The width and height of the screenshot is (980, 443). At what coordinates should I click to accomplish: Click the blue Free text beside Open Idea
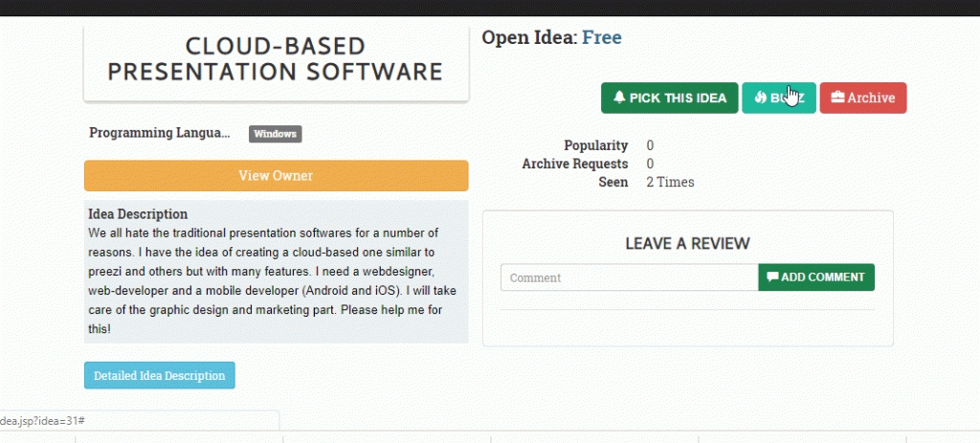601,38
